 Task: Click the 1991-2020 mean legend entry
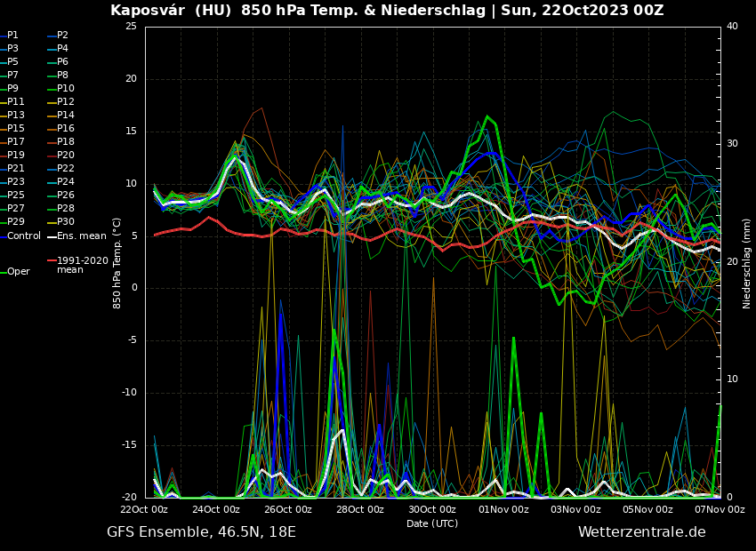tap(82, 265)
